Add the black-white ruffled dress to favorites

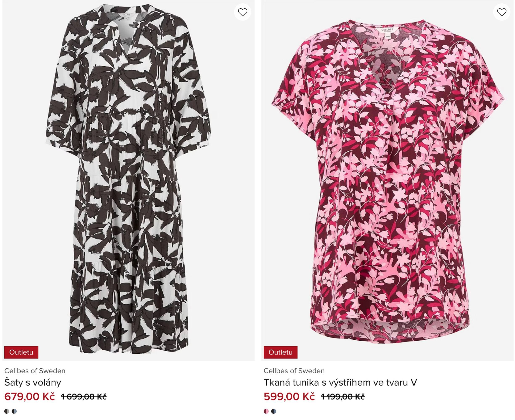pyautogui.click(x=242, y=12)
